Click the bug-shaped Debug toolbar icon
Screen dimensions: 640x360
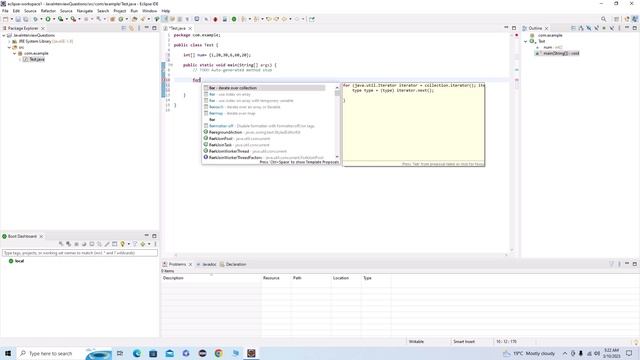click(36, 19)
